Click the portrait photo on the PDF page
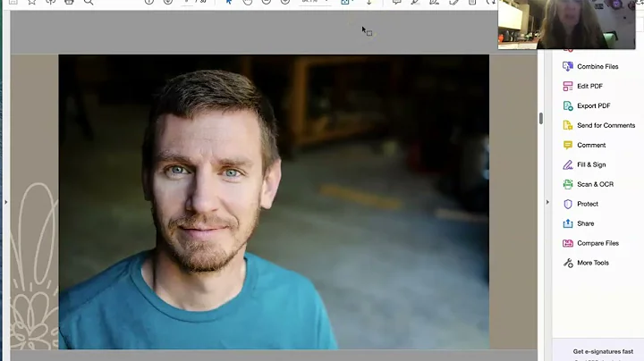Screen dimensions: 644x361 click(x=274, y=202)
